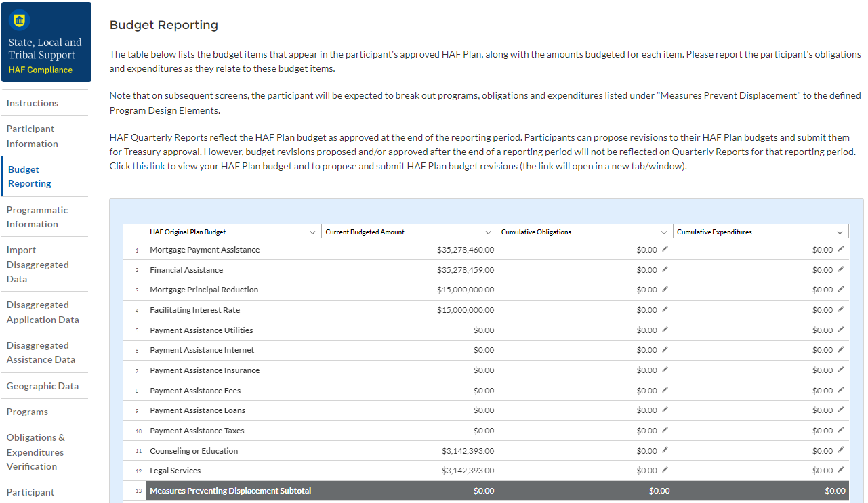The height and width of the screenshot is (503, 868).
Task: Navigate to Geographic Data
Action: 43,386
